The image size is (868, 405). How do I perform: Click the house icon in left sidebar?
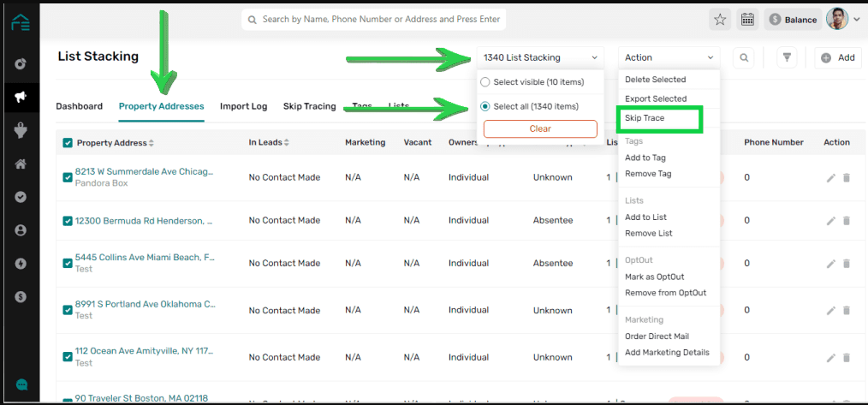point(21,164)
